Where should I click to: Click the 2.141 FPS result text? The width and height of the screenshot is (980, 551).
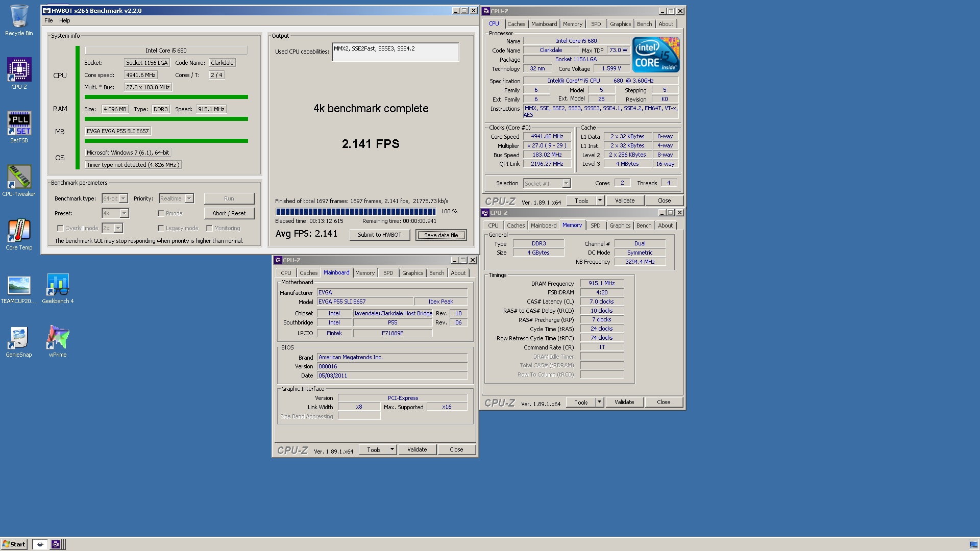(371, 144)
